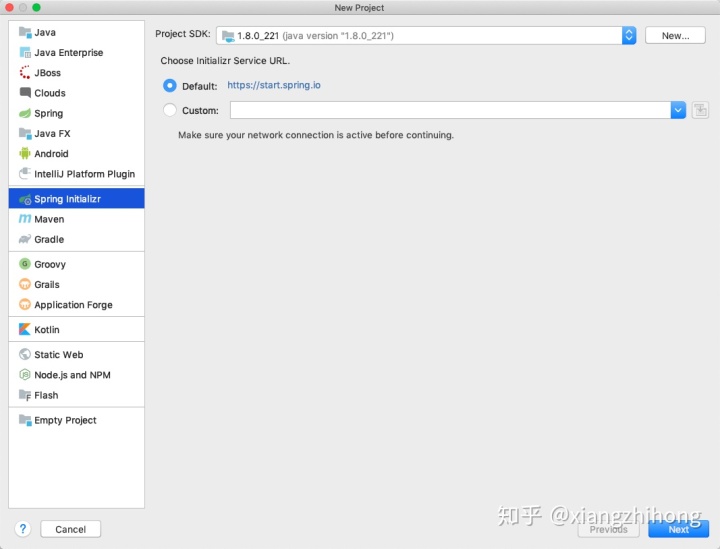Image resolution: width=720 pixels, height=549 pixels.
Task: Select Application Forge entry
Action: pos(76,304)
